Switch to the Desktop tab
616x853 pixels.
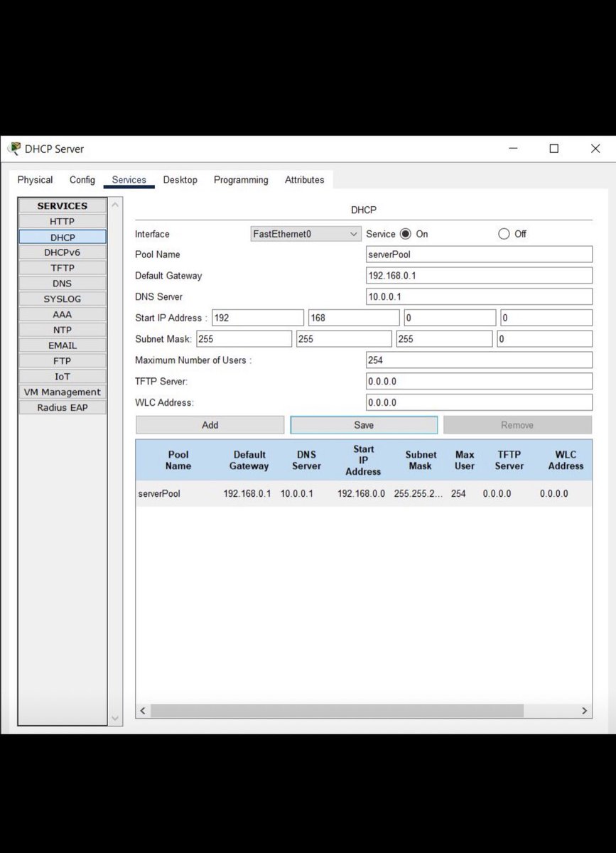coord(180,180)
